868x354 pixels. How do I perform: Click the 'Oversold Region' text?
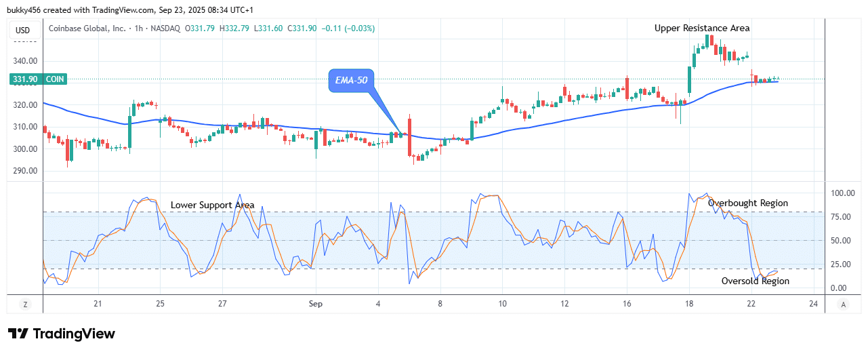tap(756, 281)
